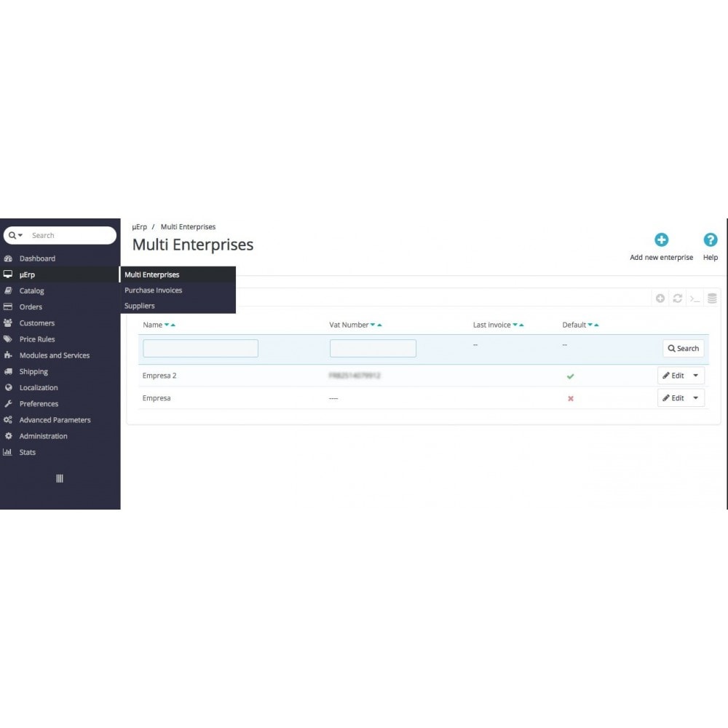Click the red cross default for Empresa
The height and width of the screenshot is (728, 728).
click(x=571, y=398)
